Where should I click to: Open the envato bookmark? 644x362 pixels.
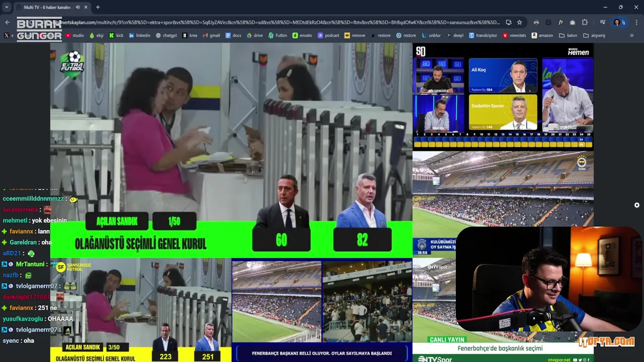[302, 36]
